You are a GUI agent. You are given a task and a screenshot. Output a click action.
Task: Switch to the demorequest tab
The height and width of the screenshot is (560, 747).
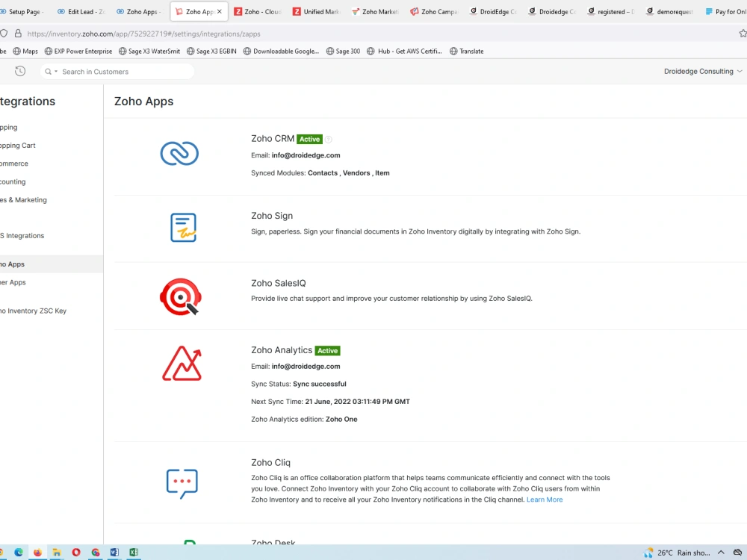pos(670,11)
